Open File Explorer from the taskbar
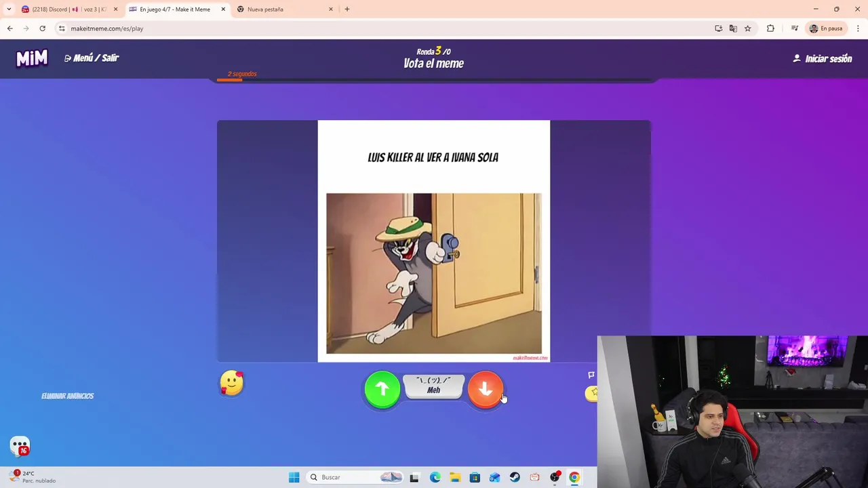This screenshot has height=488, width=868. click(x=454, y=477)
